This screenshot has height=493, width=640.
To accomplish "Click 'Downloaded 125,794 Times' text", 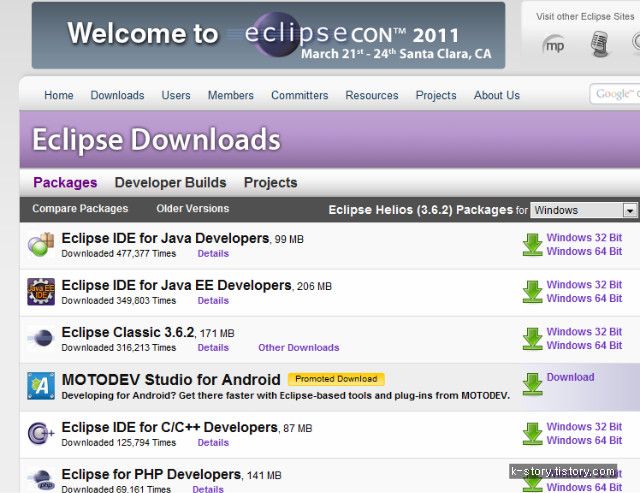I will pyautogui.click(x=119, y=442).
